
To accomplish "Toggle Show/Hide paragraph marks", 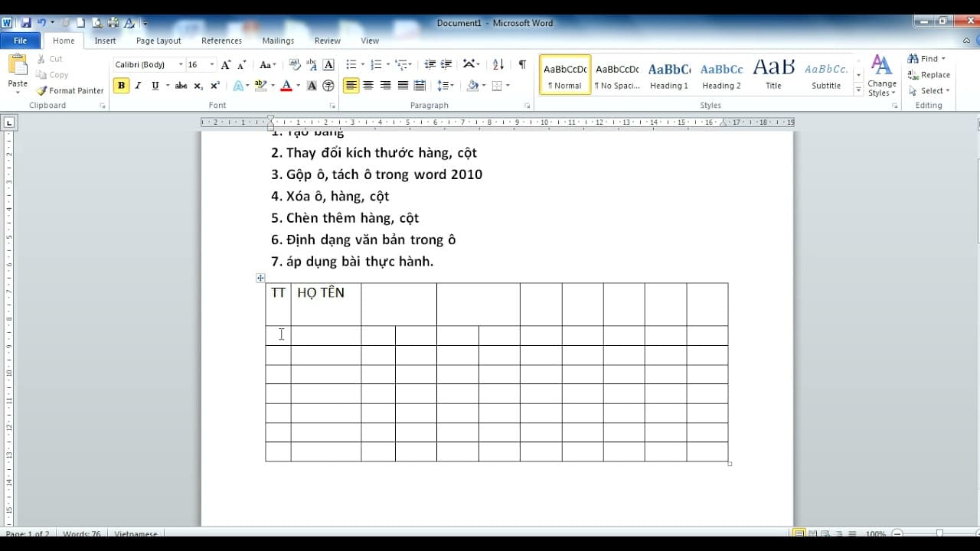I will coord(522,65).
